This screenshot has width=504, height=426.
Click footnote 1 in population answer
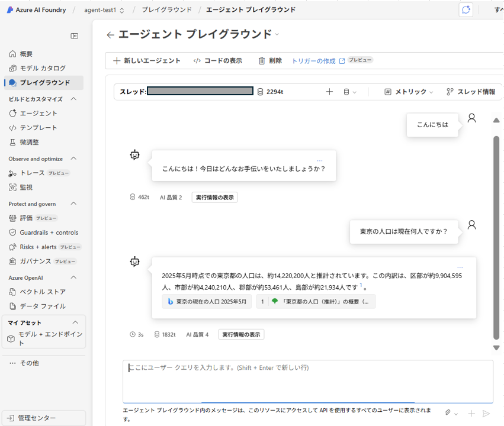tap(361, 285)
